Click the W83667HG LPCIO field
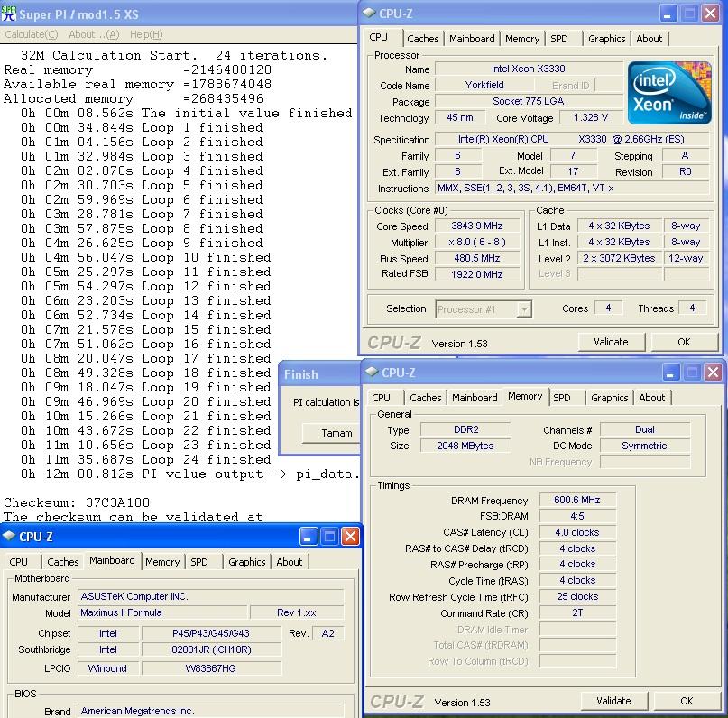Viewport: 728px width, 718px height. [x=211, y=668]
